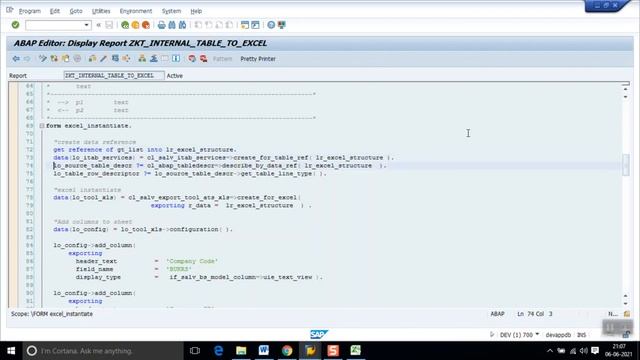Click the red Cancel icon in the standard toolbar
This screenshot has width=640, height=360.
146,25
